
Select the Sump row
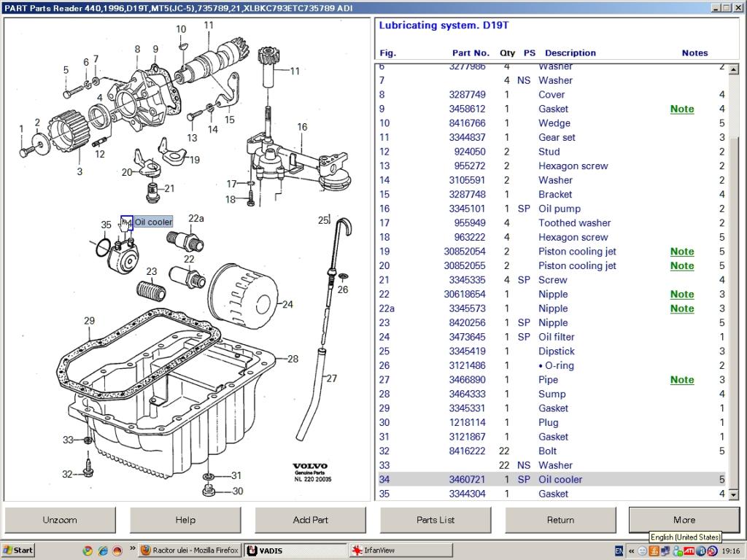[x=551, y=394]
